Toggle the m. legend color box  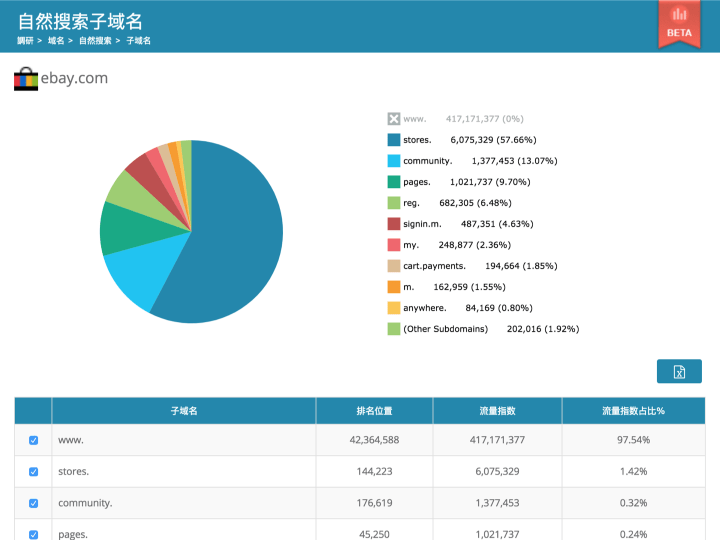click(394, 287)
